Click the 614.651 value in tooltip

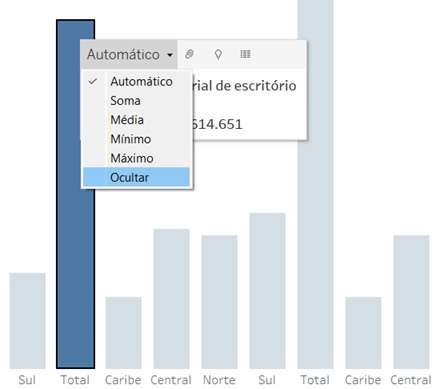217,125
